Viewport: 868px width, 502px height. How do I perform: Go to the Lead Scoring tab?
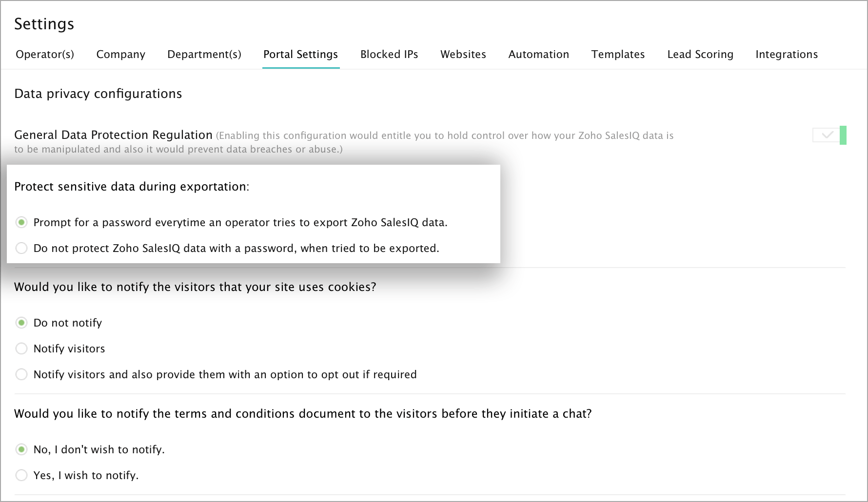point(700,54)
